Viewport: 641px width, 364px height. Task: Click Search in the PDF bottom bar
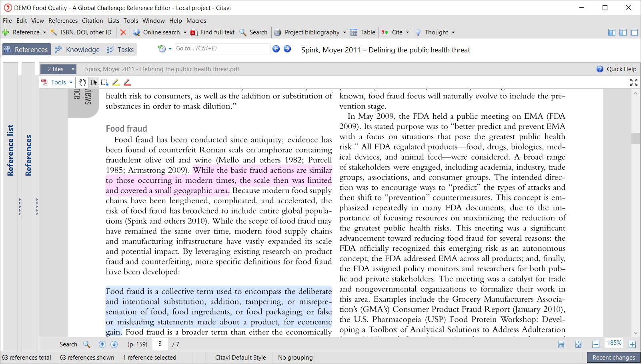(x=75, y=344)
